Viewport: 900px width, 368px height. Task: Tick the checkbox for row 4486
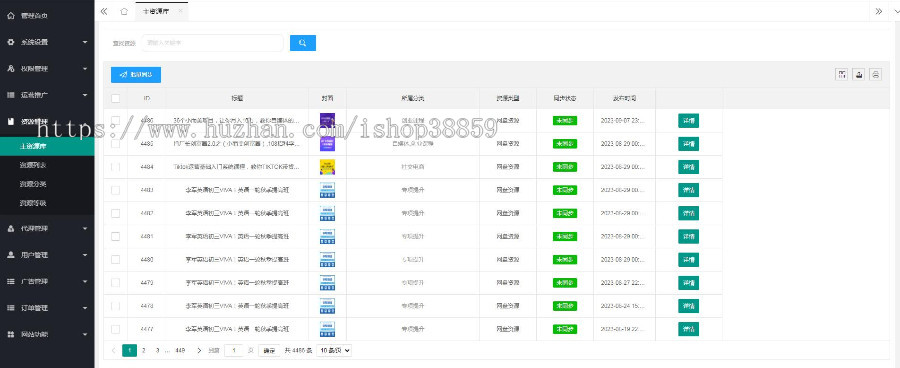(x=115, y=121)
